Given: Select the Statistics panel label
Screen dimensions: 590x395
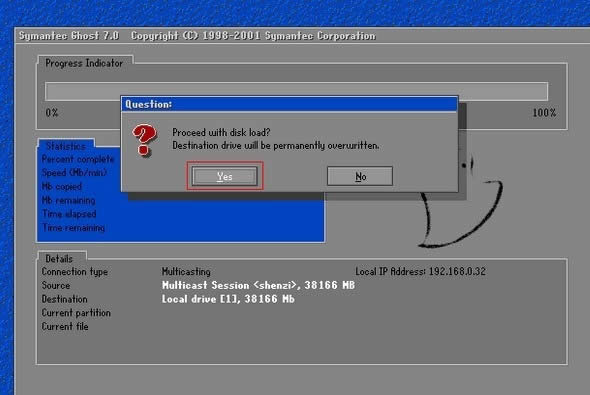Looking at the screenshot, I should point(65,146).
